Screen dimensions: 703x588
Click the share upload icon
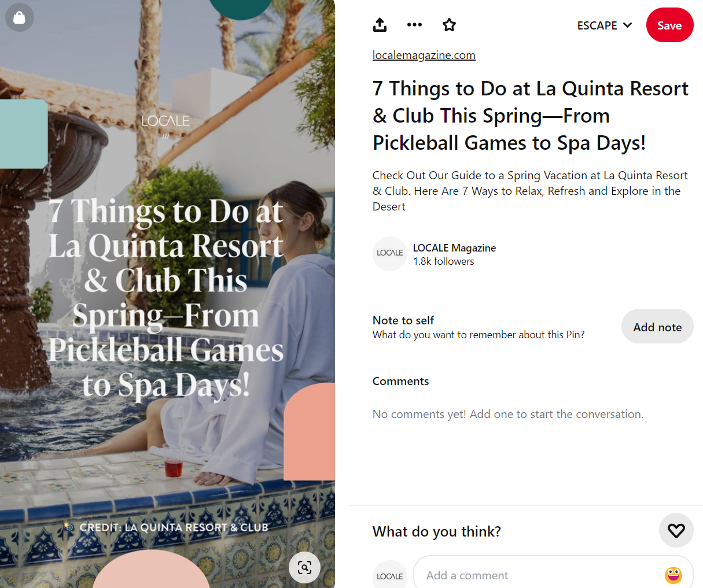380,25
